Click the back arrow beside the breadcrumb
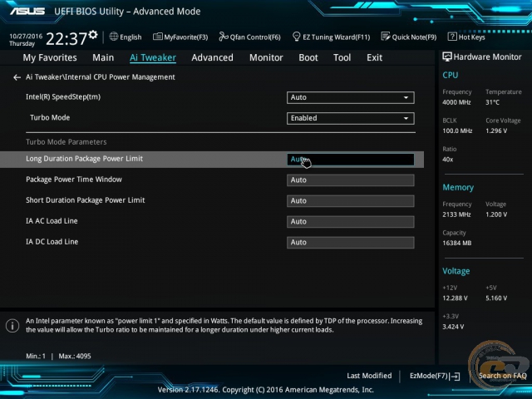The image size is (532, 399). pyautogui.click(x=17, y=77)
